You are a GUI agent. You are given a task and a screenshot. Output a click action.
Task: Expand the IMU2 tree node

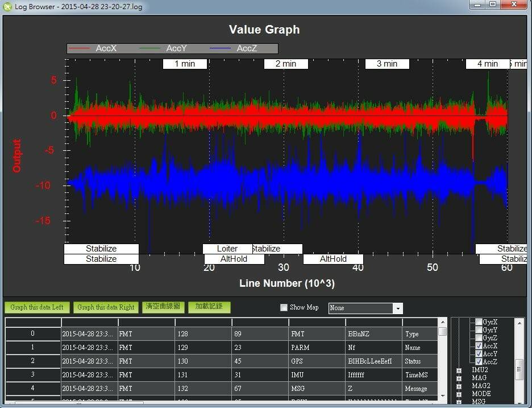(459, 370)
